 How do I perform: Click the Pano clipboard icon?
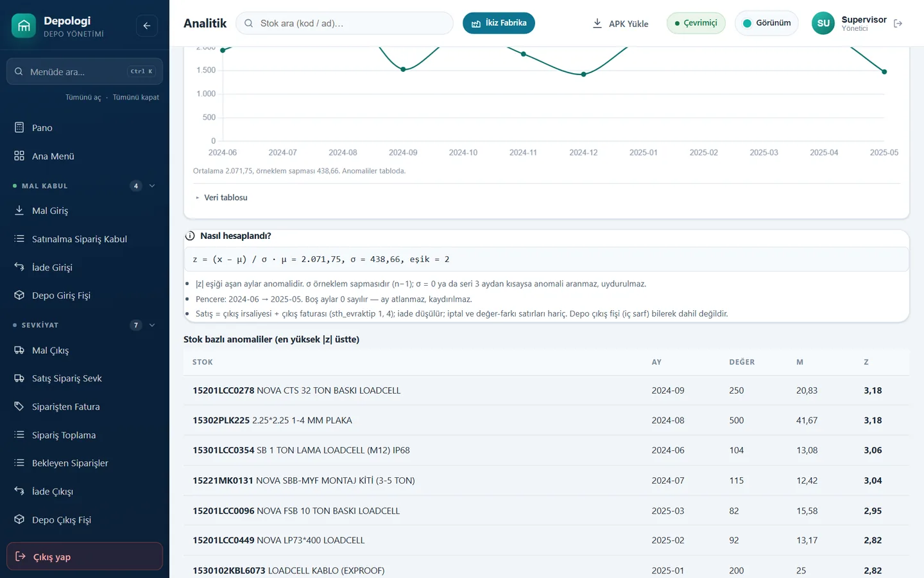pos(19,127)
